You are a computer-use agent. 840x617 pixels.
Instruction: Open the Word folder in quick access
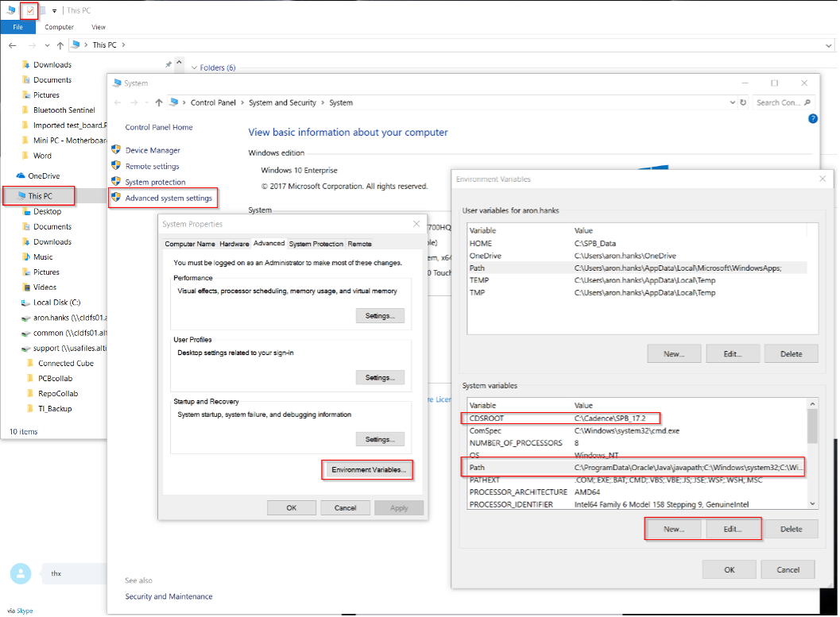42,156
